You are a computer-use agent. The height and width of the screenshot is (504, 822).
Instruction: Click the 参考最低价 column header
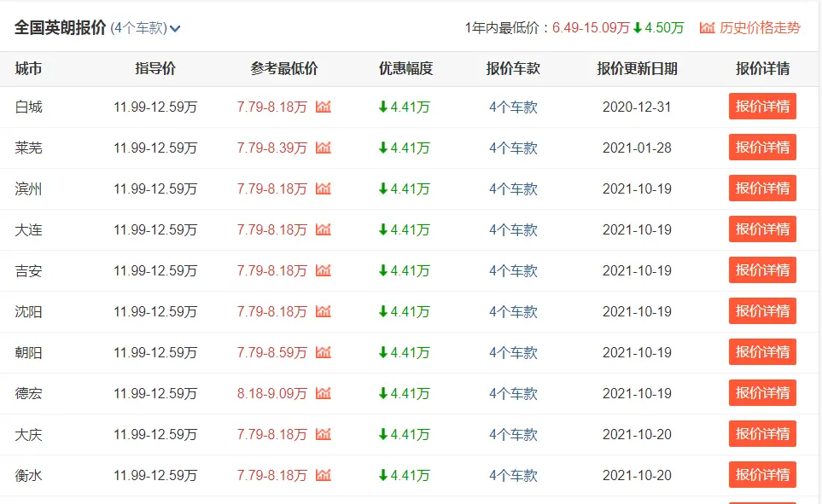coord(284,69)
